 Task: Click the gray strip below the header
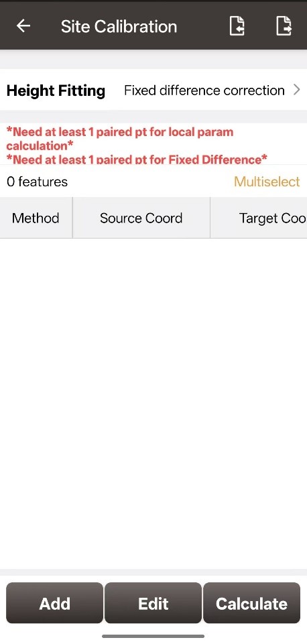(153, 59)
